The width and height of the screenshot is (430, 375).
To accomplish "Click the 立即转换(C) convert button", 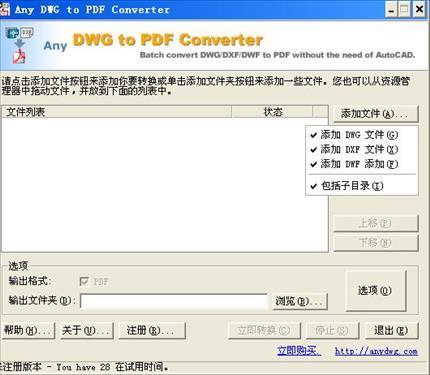I will click(264, 331).
